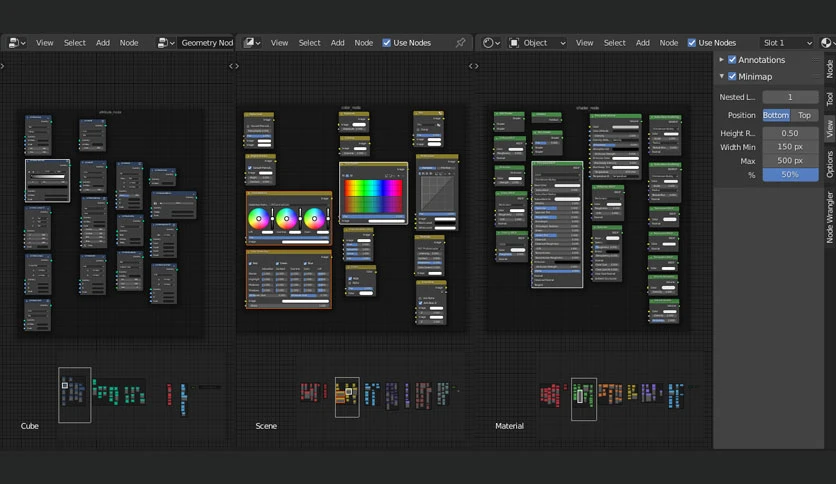Disable the Minimap checkbox
The image size is (836, 484).
pos(732,76)
